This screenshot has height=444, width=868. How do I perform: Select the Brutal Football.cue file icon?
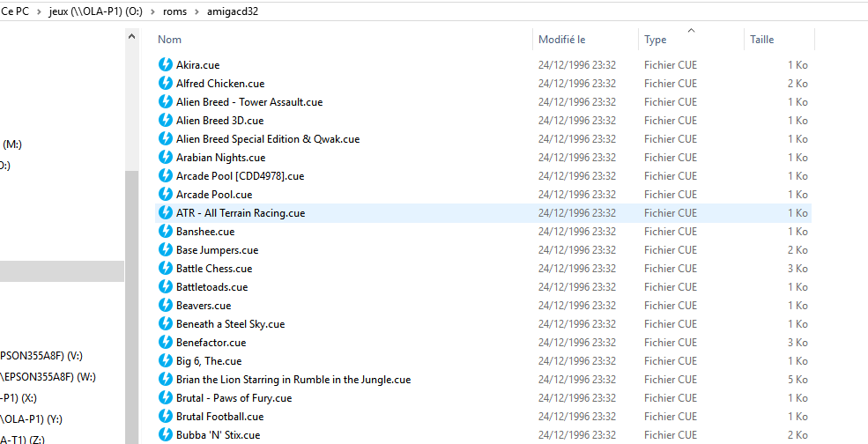pyautogui.click(x=165, y=416)
